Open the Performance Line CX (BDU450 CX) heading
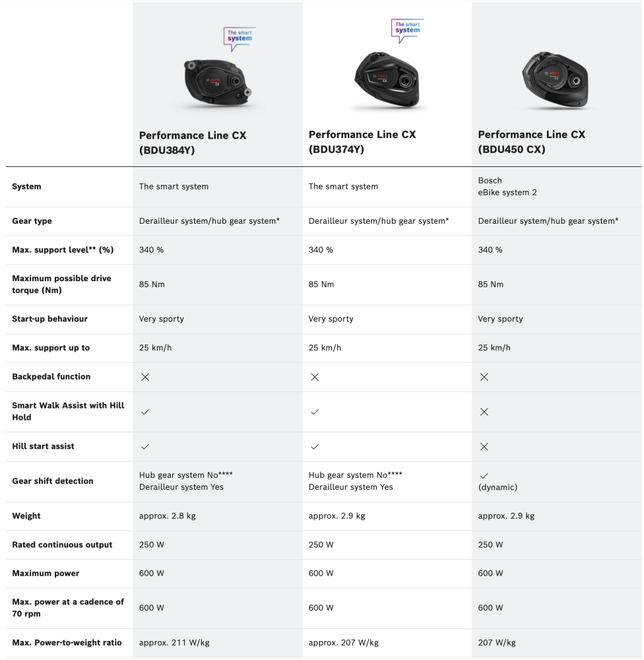The height and width of the screenshot is (660, 644). pos(531,142)
